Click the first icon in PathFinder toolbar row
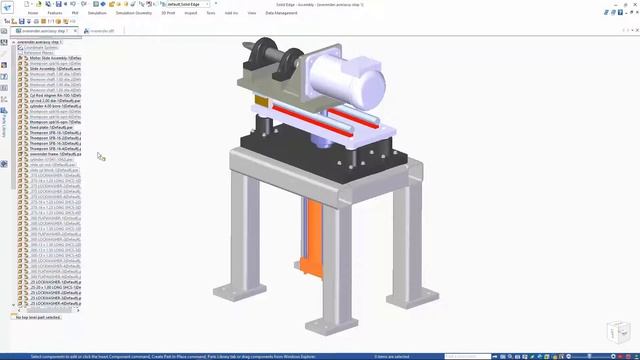 pos(7,21)
